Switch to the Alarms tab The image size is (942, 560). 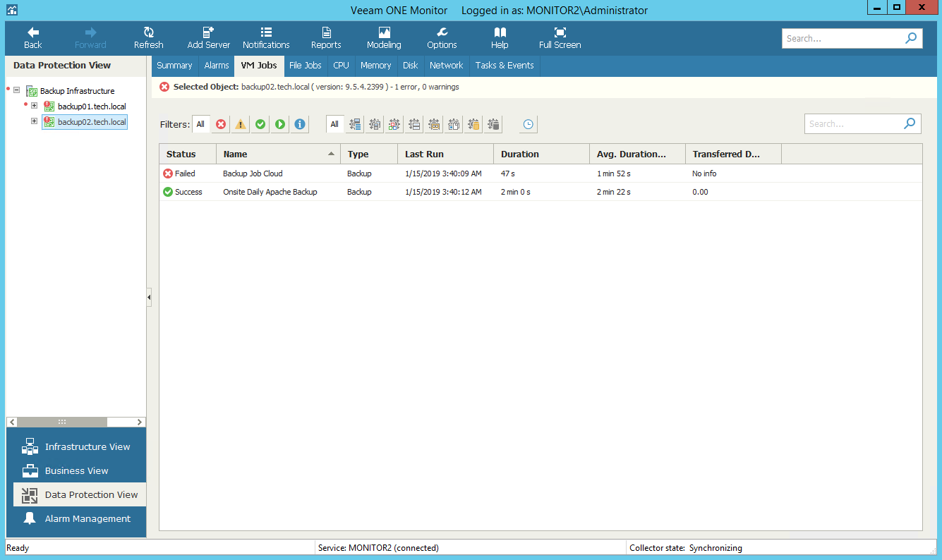[x=217, y=66]
